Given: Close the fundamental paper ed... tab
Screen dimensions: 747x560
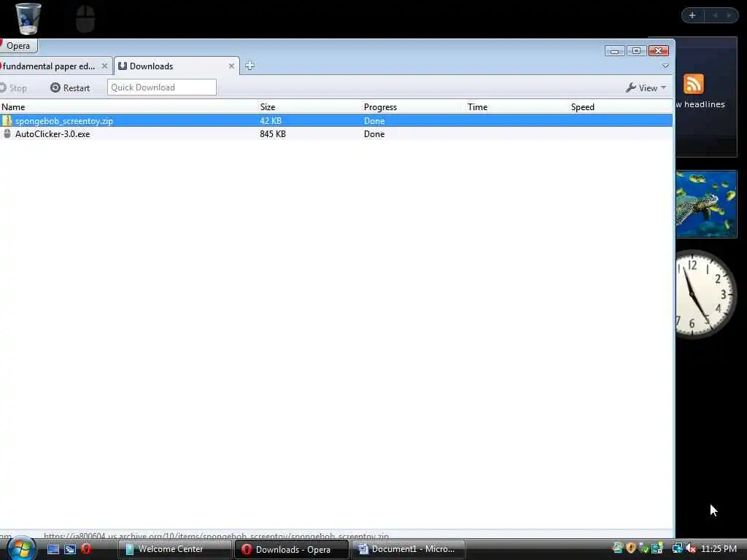Looking at the screenshot, I should 104,66.
